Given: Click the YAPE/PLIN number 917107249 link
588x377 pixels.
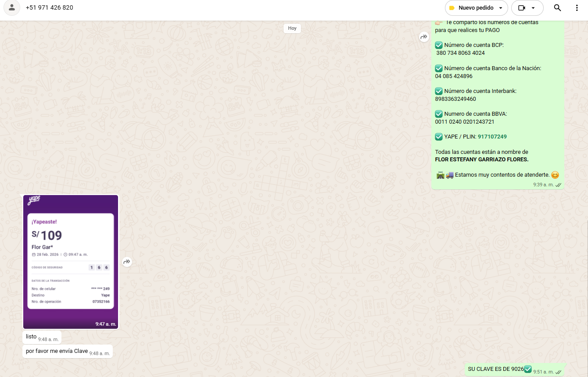Looking at the screenshot, I should 492,137.
